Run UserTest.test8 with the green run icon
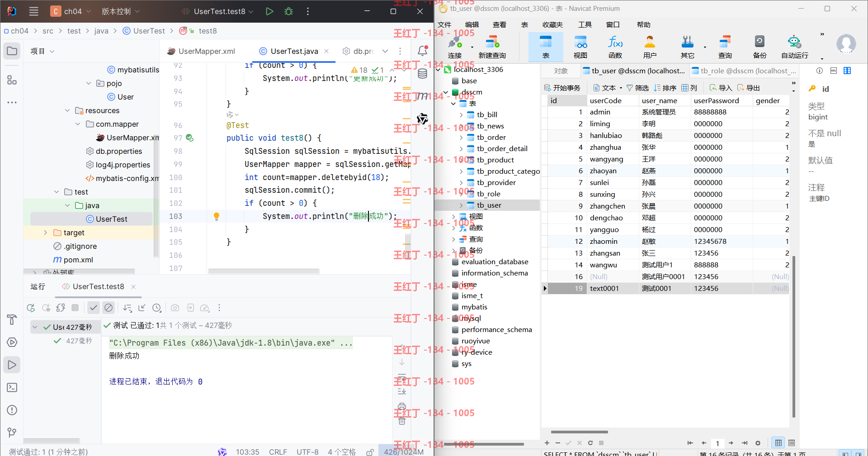Viewport: 868px width, 456px height. 269,11
